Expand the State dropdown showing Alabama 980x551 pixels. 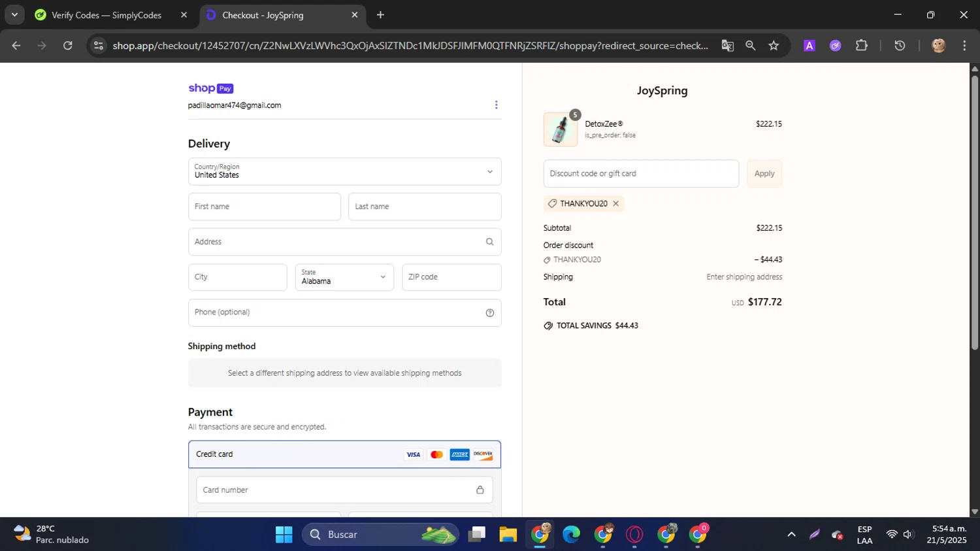point(344,277)
